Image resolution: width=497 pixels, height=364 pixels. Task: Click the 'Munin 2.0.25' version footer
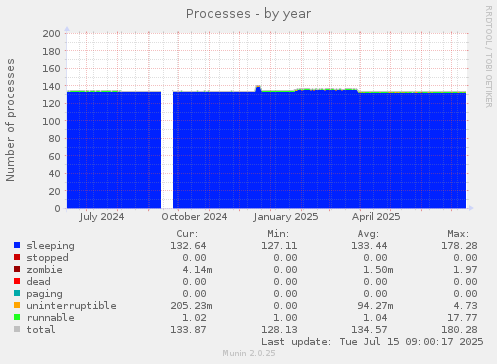249,353
